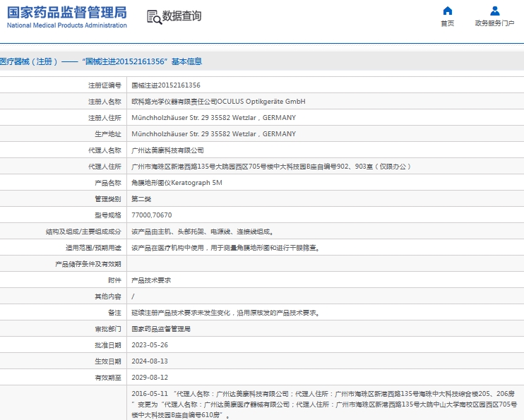Select effective date 2024-08-13

coord(150,361)
